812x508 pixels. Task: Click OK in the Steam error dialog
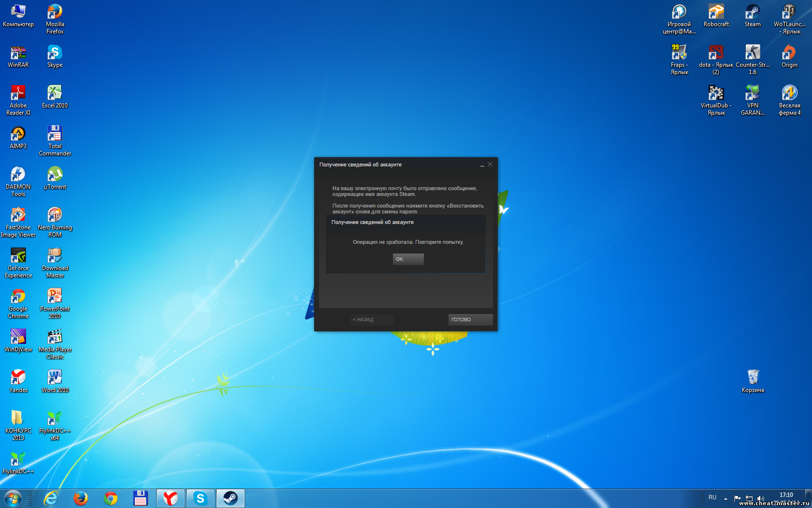tap(408, 259)
